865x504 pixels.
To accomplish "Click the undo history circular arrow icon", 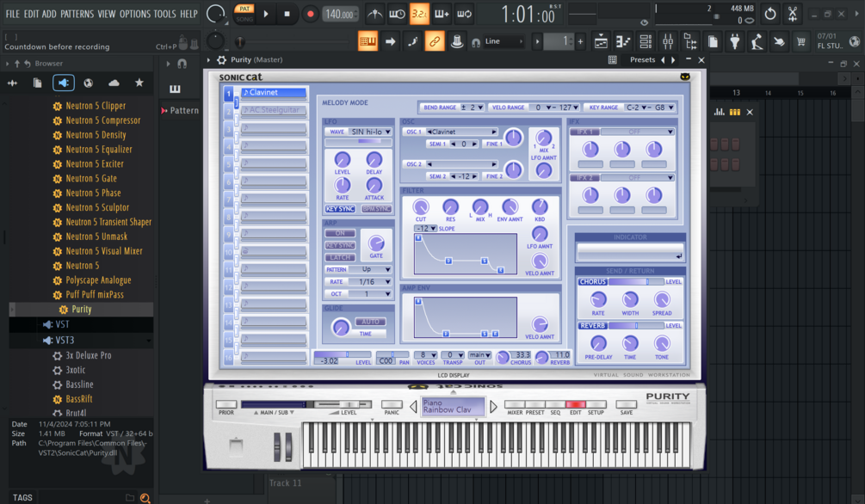I will click(x=770, y=14).
